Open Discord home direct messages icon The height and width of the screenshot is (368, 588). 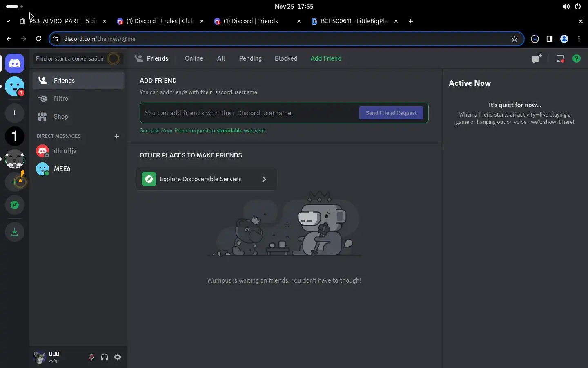[15, 63]
